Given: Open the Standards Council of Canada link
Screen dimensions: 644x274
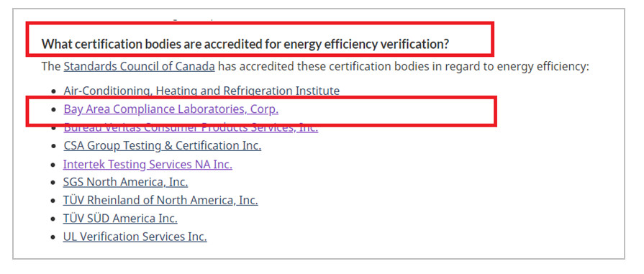Looking at the screenshot, I should click(x=139, y=67).
